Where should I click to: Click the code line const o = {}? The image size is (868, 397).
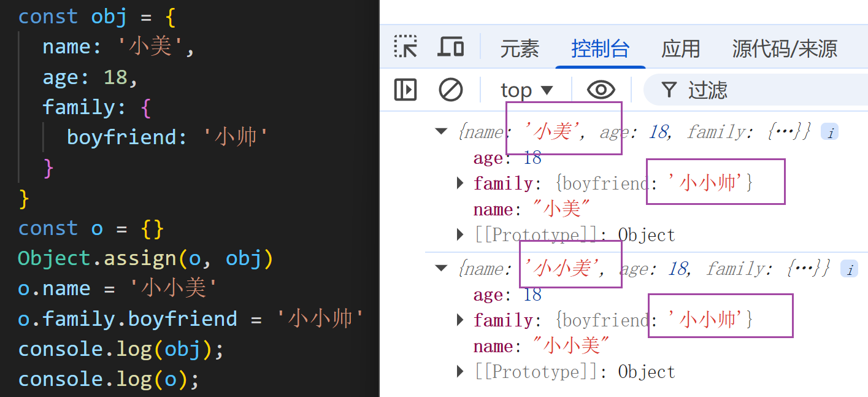(x=91, y=228)
